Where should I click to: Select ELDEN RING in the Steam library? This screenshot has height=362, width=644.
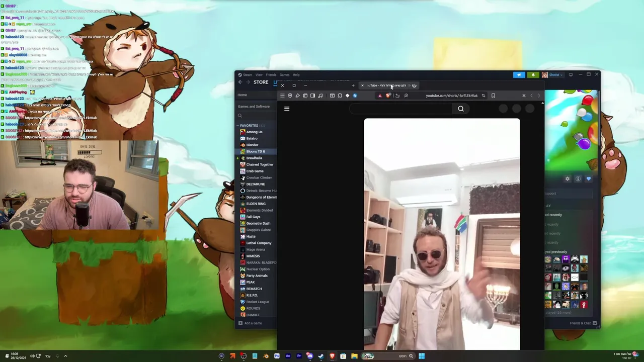pyautogui.click(x=256, y=204)
